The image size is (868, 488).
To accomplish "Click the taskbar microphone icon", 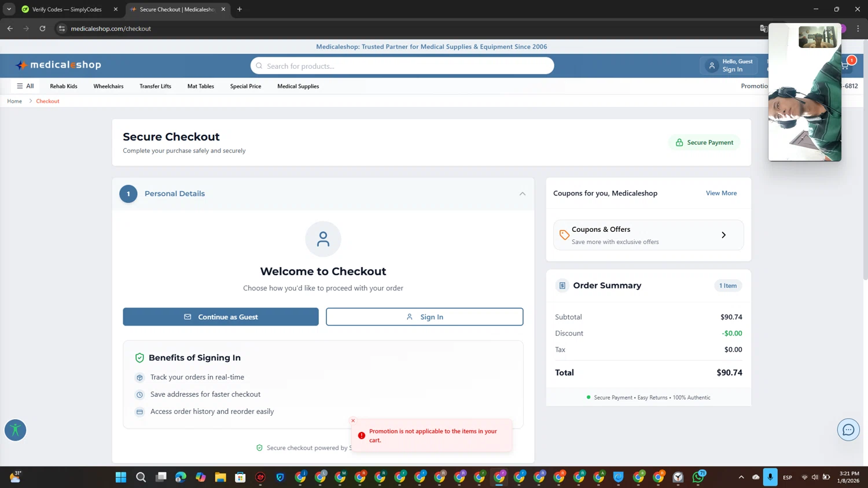I will click(770, 477).
